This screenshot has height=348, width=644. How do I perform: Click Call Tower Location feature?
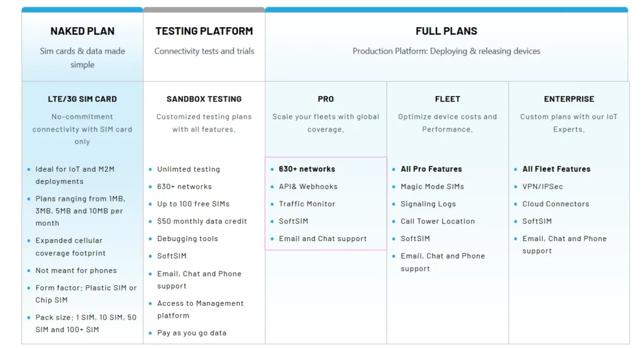[x=438, y=222]
